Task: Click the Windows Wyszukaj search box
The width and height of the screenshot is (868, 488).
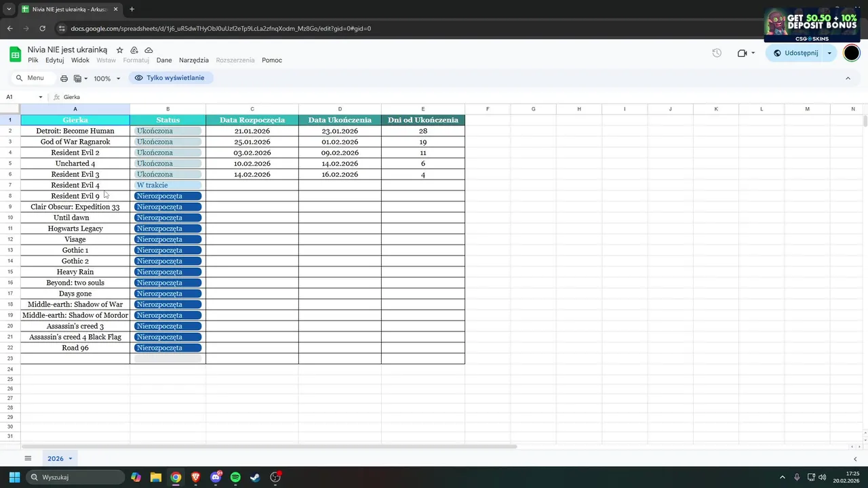Action: tap(75, 477)
